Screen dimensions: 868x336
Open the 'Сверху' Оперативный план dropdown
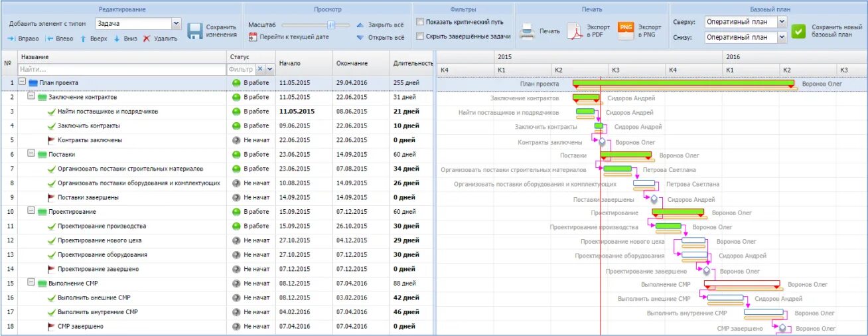click(781, 22)
